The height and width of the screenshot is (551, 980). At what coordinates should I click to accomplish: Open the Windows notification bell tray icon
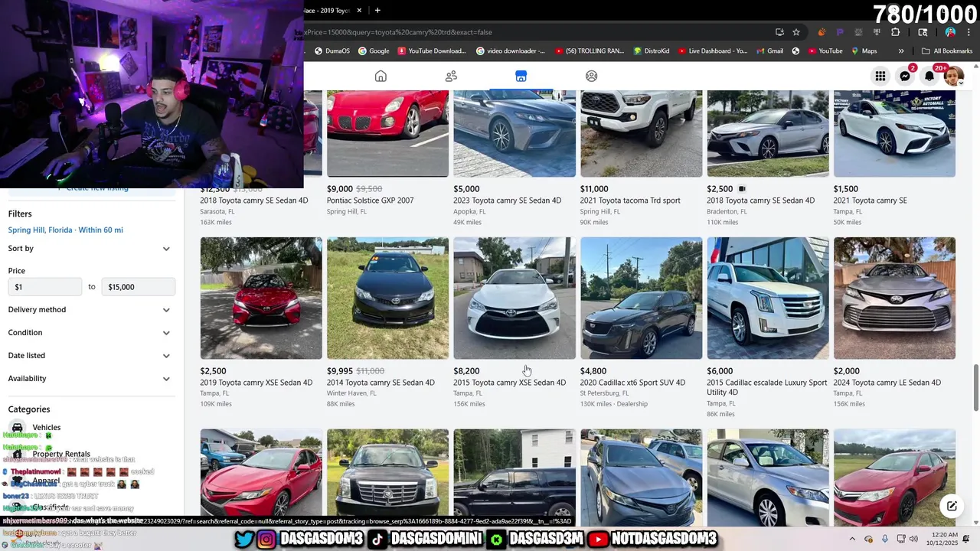pos(967,539)
